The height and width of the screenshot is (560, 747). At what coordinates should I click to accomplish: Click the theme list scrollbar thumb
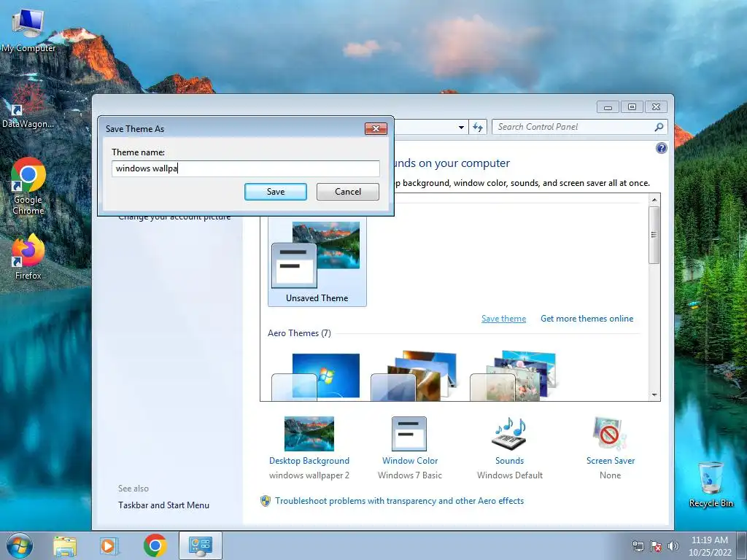[654, 234]
